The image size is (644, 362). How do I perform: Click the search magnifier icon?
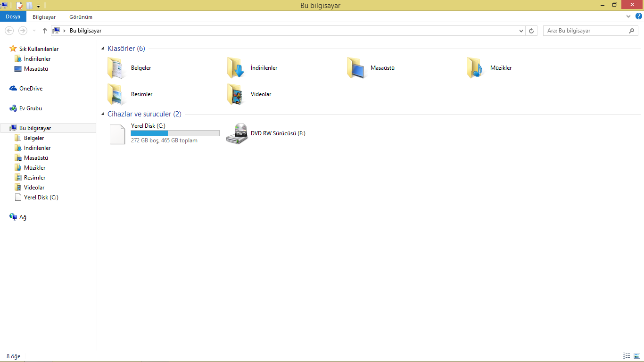click(x=632, y=31)
